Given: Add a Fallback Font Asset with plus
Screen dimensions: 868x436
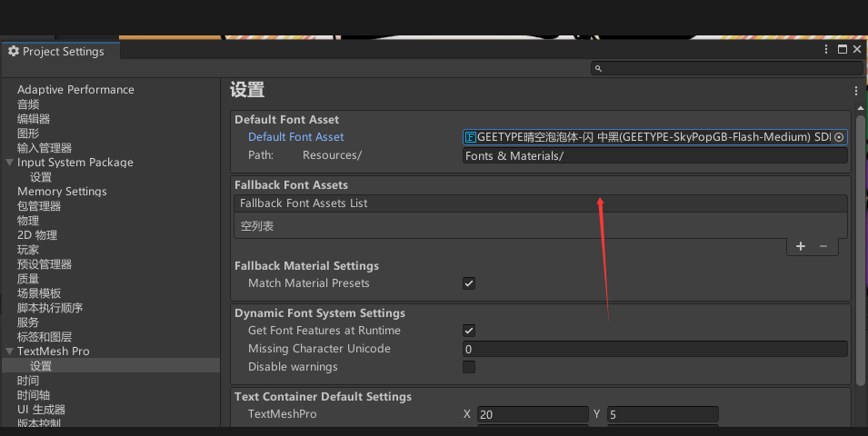Looking at the screenshot, I should [801, 246].
